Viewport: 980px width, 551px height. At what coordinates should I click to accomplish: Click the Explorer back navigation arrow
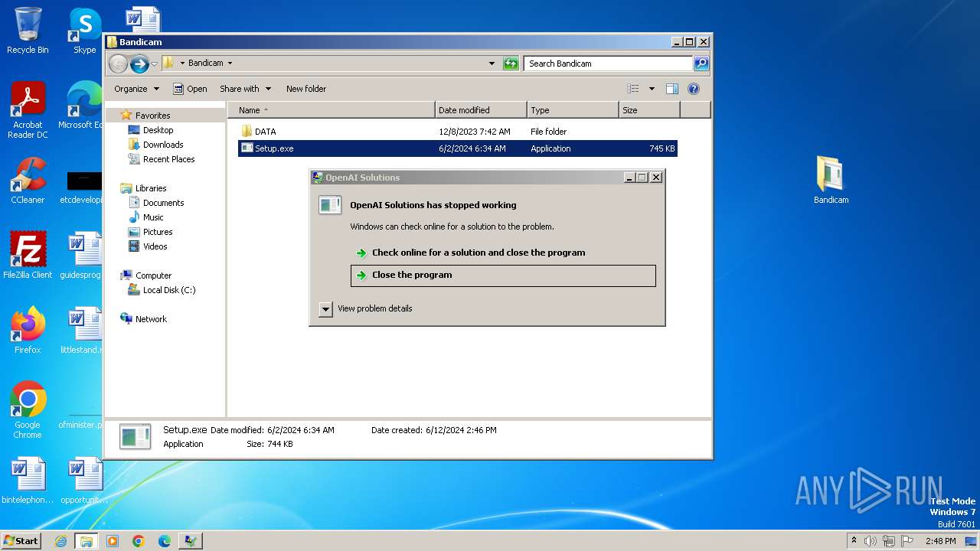118,64
